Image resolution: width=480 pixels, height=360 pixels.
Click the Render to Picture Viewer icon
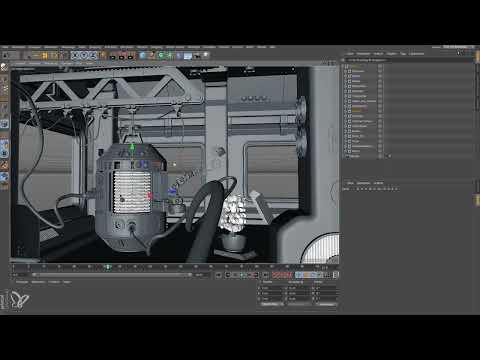coord(121,56)
